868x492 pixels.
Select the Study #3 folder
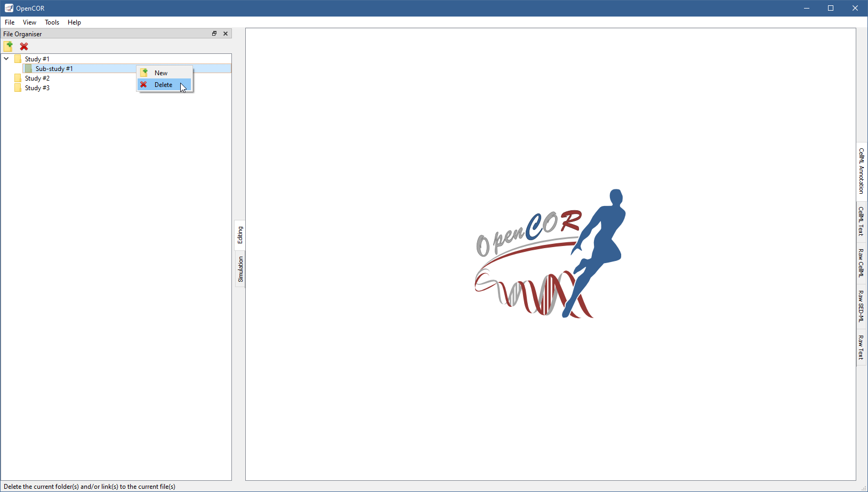tap(37, 88)
